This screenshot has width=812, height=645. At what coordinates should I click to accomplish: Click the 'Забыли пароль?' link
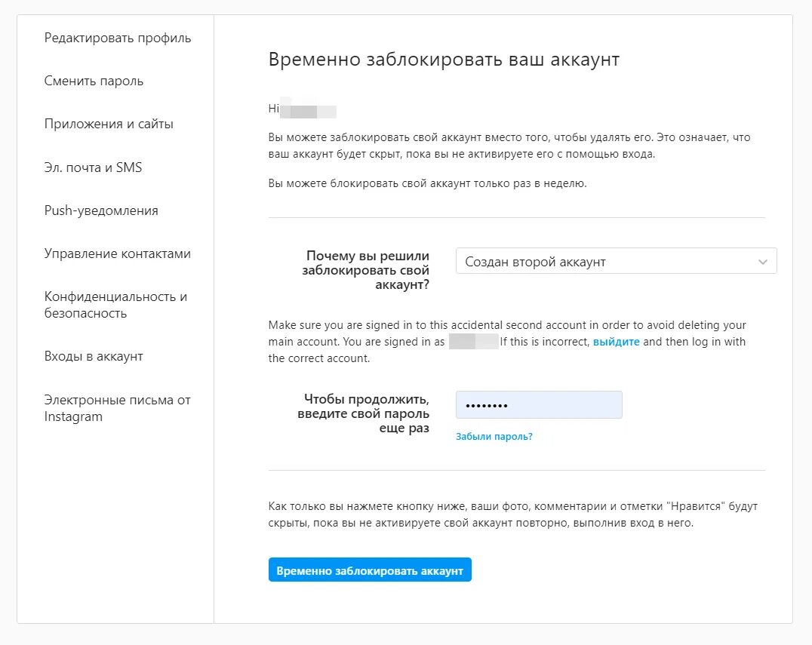[494, 436]
